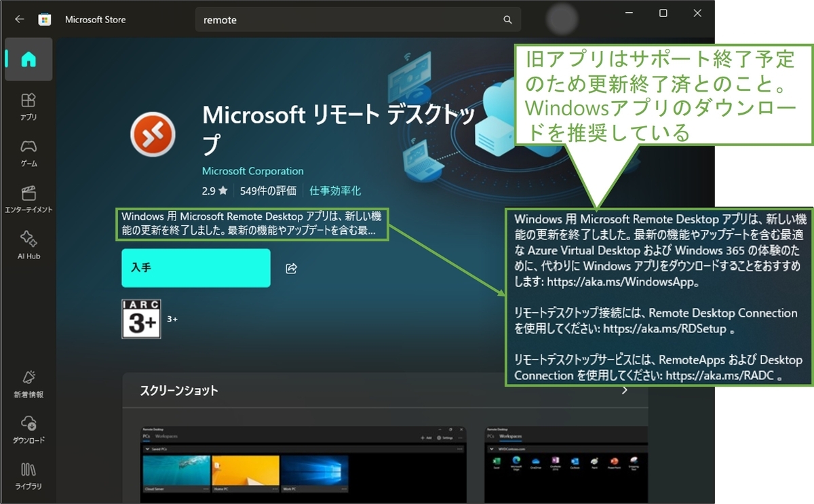Click the search box containing 'remote'
The image size is (814, 504).
358,20
